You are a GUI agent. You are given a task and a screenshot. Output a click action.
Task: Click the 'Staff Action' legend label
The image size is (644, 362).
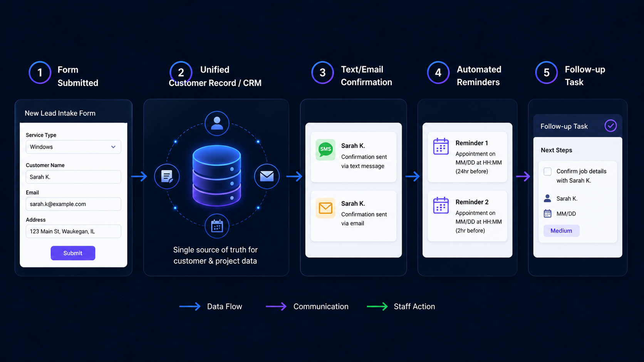pyautogui.click(x=414, y=307)
